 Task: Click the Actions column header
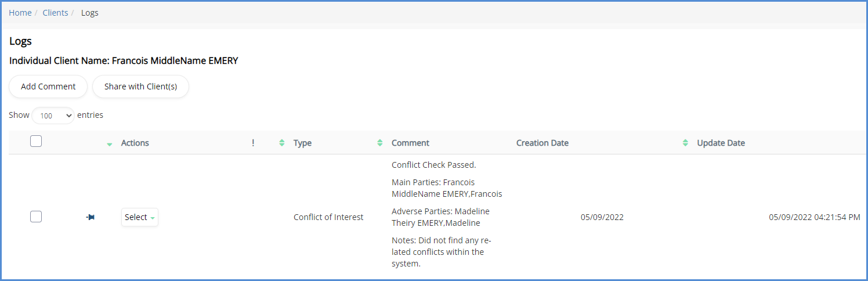tap(135, 143)
